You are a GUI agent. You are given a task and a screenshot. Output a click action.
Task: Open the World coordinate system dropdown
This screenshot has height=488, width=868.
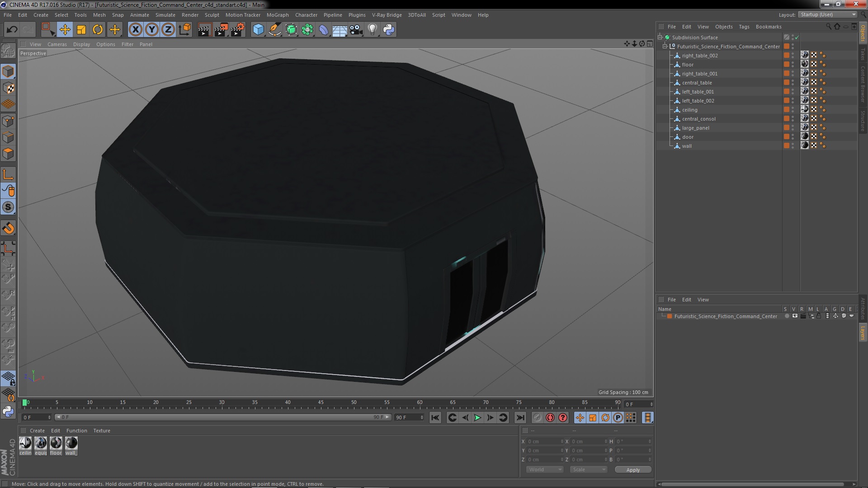click(x=545, y=469)
